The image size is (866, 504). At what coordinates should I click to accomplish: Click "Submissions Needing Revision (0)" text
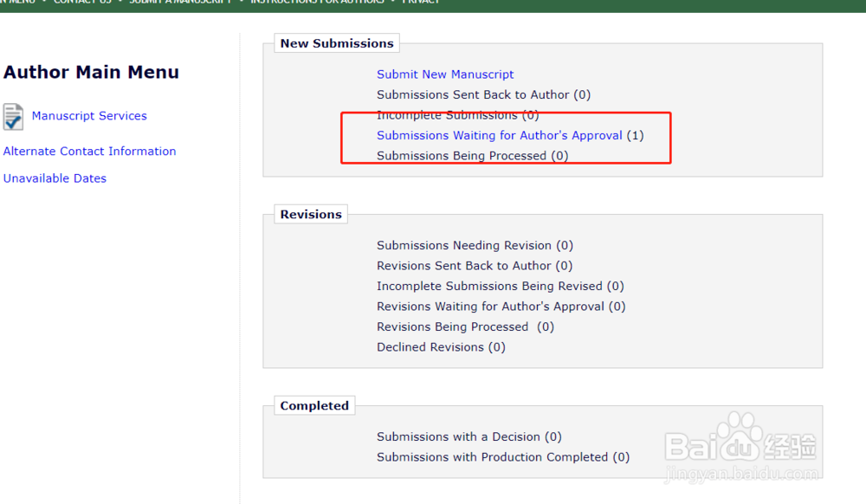pos(475,245)
